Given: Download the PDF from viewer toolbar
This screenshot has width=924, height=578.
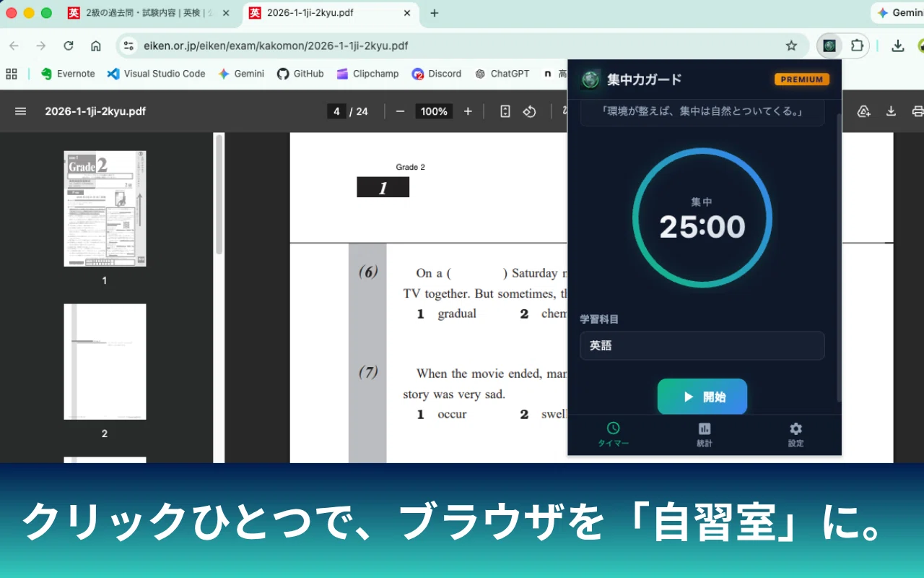Looking at the screenshot, I should click(x=891, y=111).
